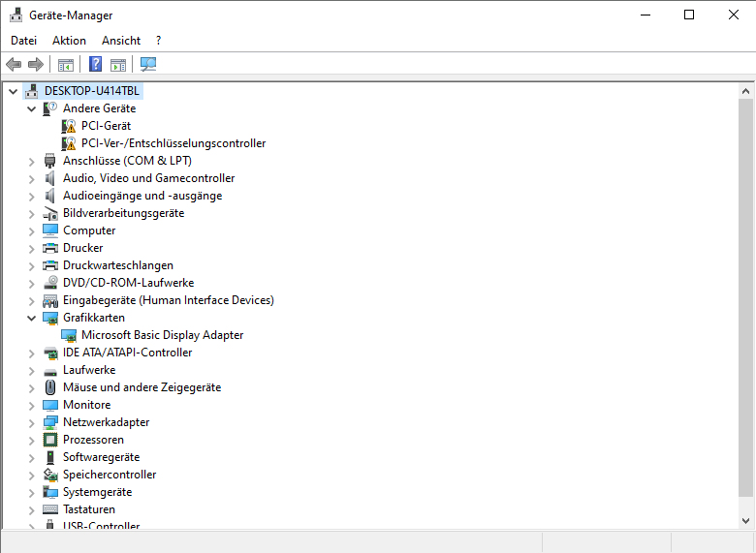Open the Aktion menu
The image size is (756, 553).
tap(69, 41)
